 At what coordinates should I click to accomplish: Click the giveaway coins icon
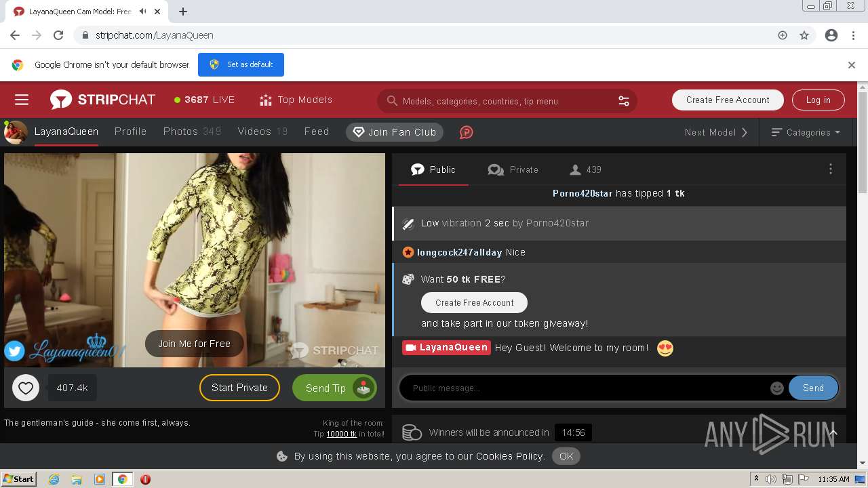pyautogui.click(x=412, y=432)
